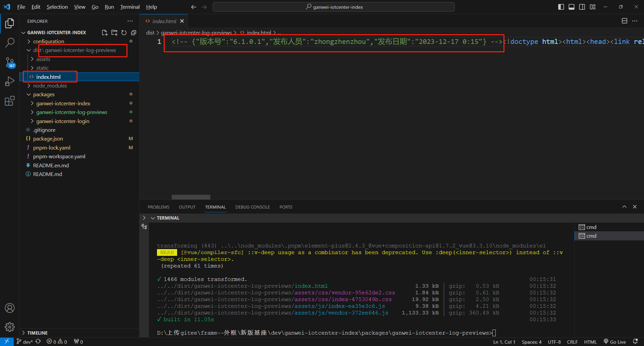Click the dev* branch in status bar
Screen dimensions: 644x346
pos(24,342)
